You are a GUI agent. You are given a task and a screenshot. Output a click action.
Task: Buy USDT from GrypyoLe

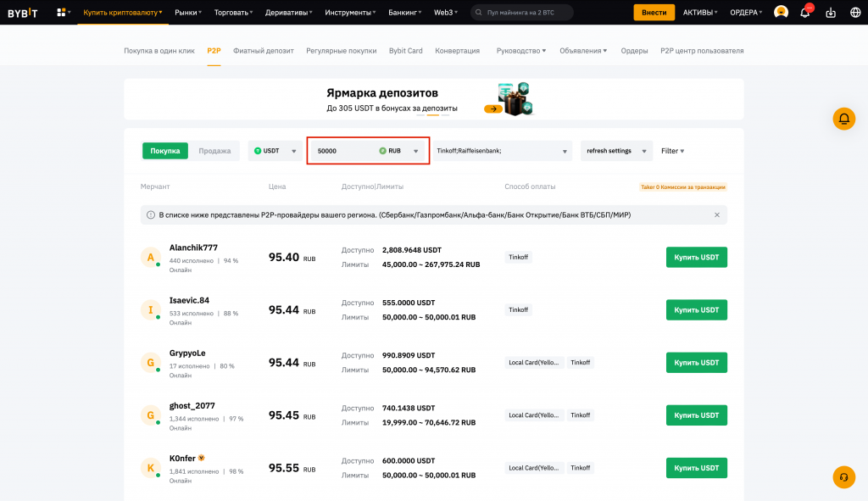coord(697,363)
